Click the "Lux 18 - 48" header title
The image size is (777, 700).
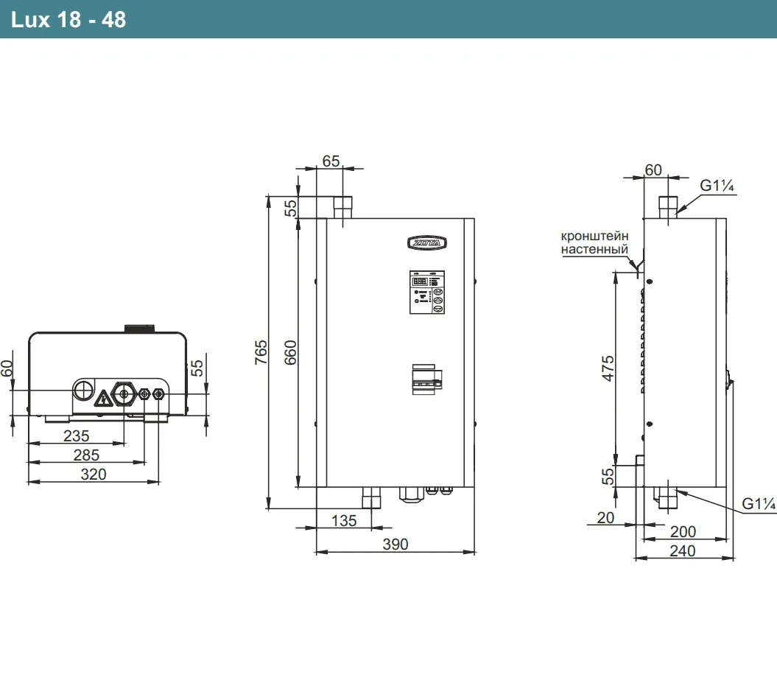point(68,20)
